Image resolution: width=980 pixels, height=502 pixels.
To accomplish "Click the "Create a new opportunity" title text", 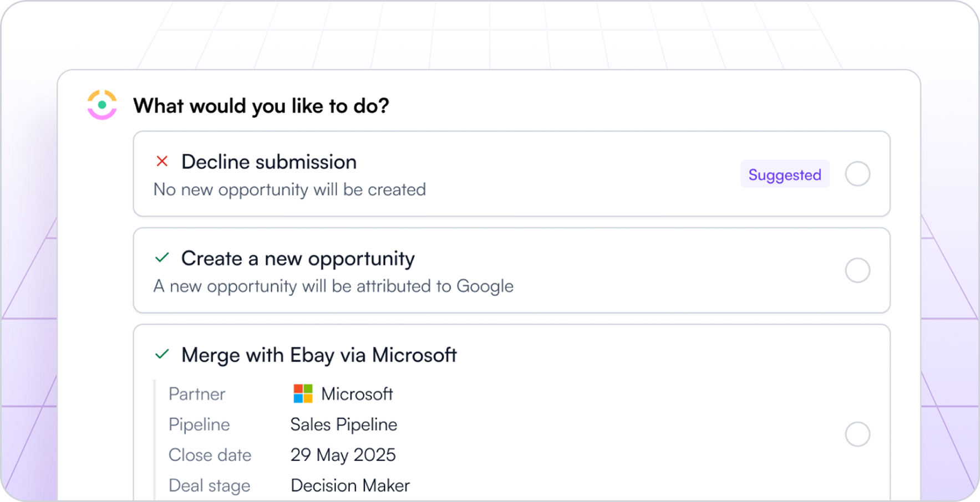I will tap(298, 258).
